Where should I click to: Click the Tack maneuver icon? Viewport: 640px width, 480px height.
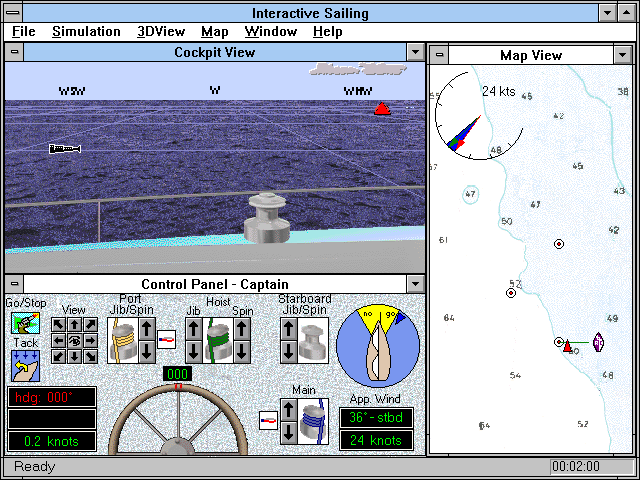tap(25, 366)
